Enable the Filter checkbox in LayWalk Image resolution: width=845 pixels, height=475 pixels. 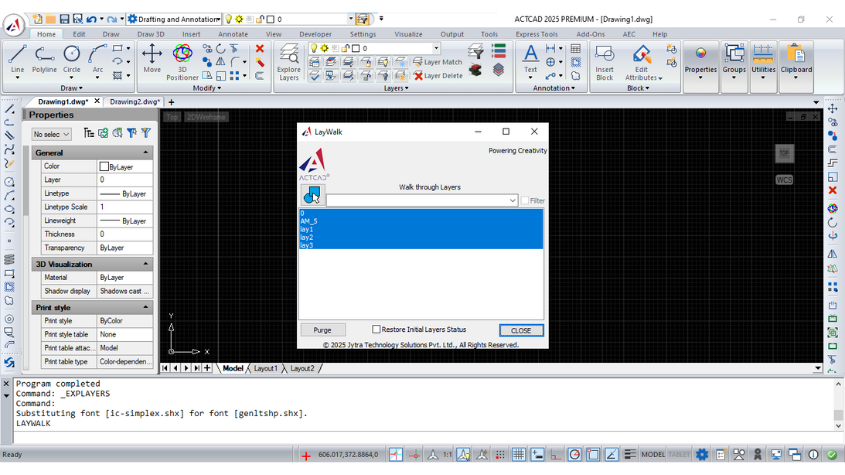(525, 201)
